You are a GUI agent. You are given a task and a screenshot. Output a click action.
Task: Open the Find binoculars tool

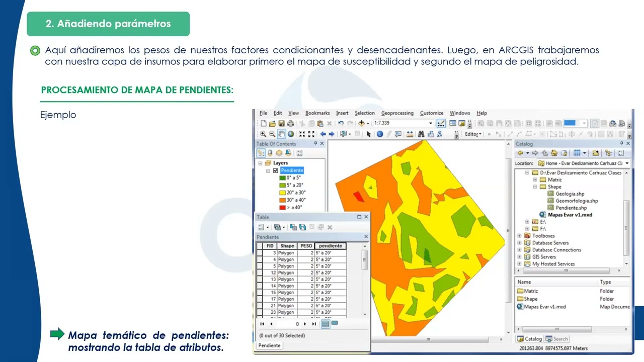(421, 134)
